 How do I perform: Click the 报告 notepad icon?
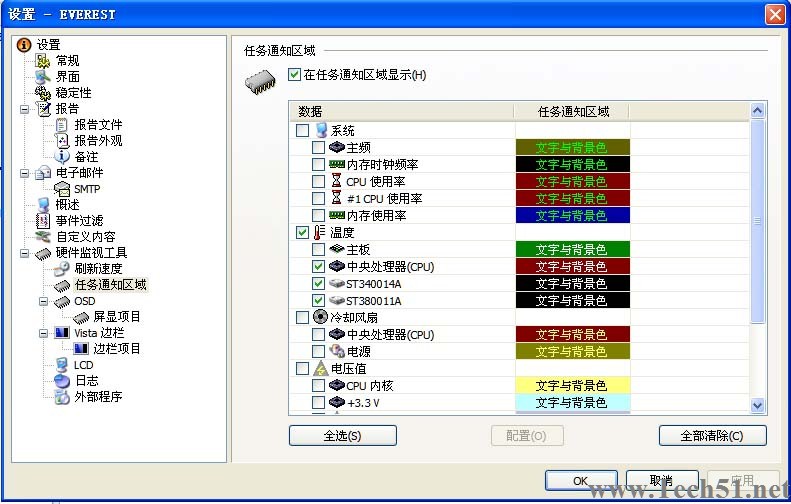(44, 109)
